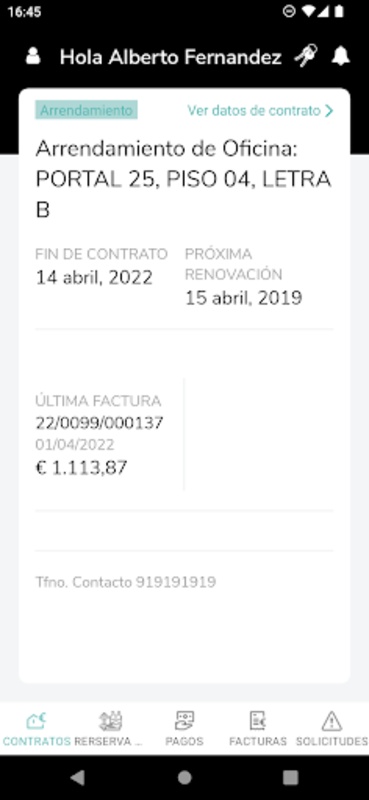Image resolution: width=369 pixels, height=800 pixels.
Task: Open last invoice 22/0099/000137
Action: (100, 423)
